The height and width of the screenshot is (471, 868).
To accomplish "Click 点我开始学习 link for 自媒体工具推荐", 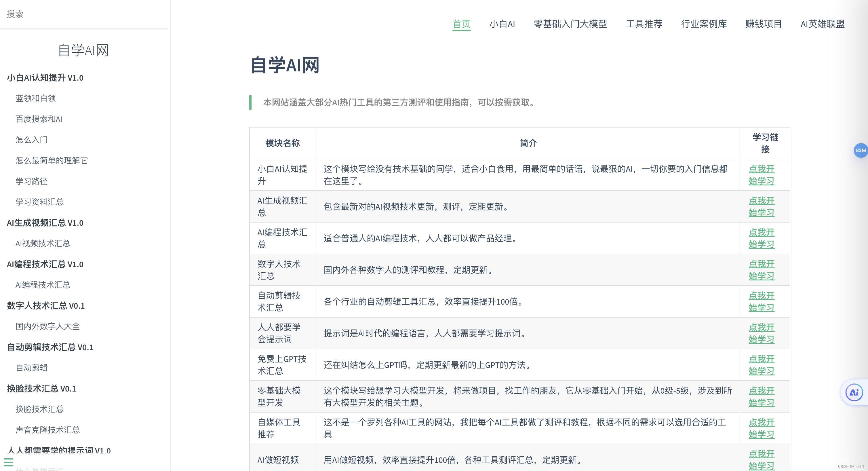I will pos(762,428).
